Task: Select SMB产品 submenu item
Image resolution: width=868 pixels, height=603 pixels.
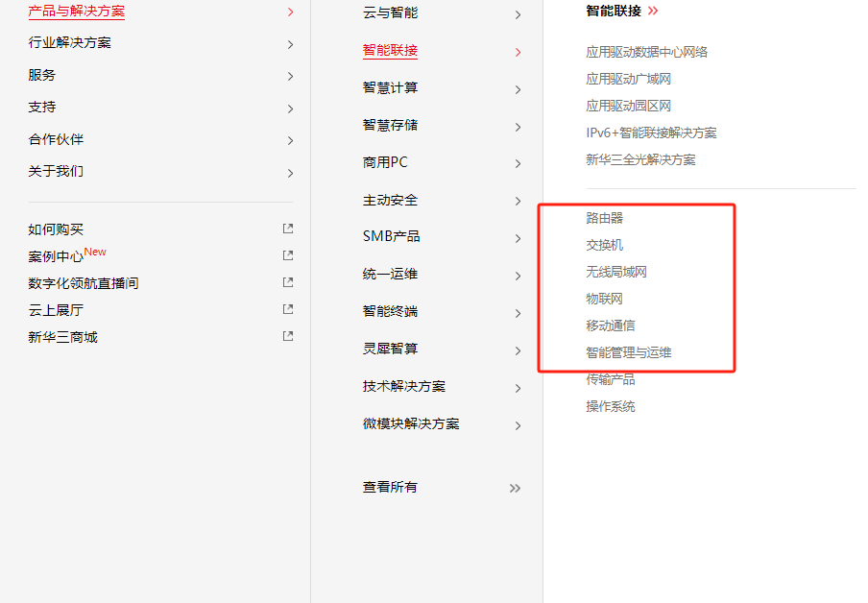Action: 392,236
